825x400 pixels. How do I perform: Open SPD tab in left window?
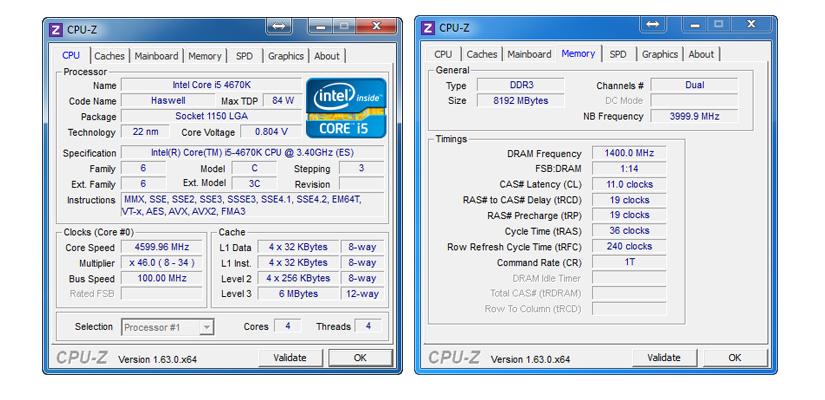pyautogui.click(x=244, y=56)
